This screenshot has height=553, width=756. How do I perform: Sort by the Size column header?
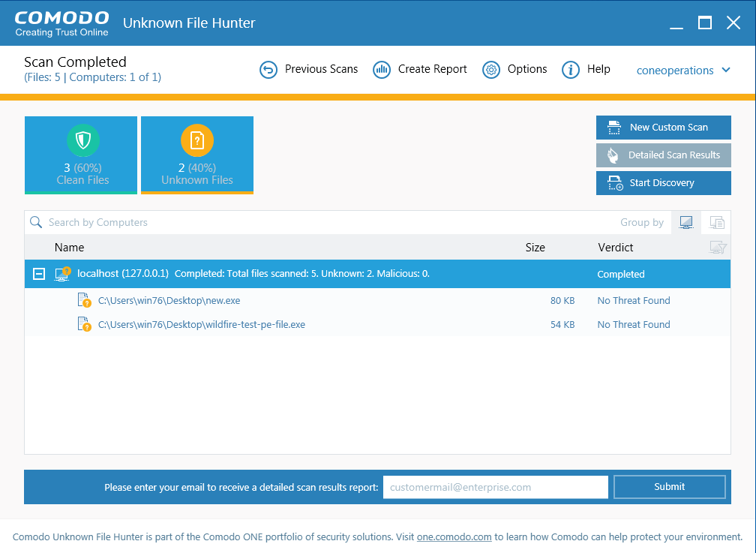tap(535, 248)
